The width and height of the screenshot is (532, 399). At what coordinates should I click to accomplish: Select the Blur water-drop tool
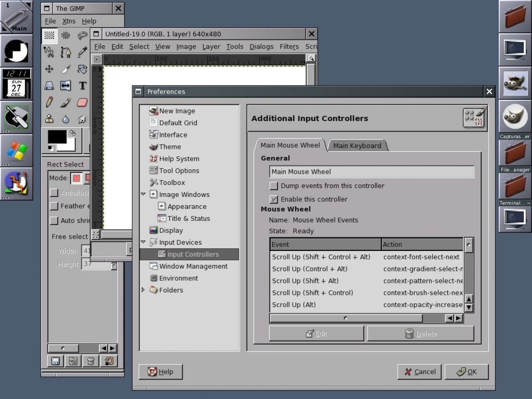(x=66, y=119)
